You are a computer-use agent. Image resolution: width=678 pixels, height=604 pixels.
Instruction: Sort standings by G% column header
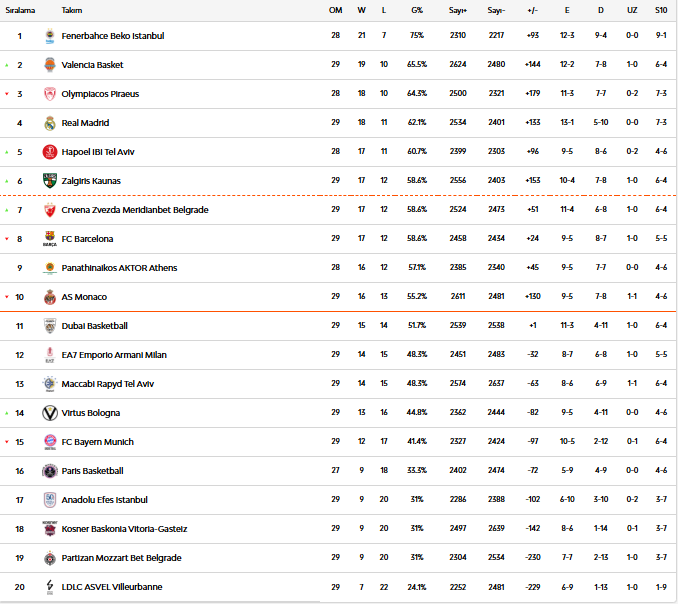417,10
